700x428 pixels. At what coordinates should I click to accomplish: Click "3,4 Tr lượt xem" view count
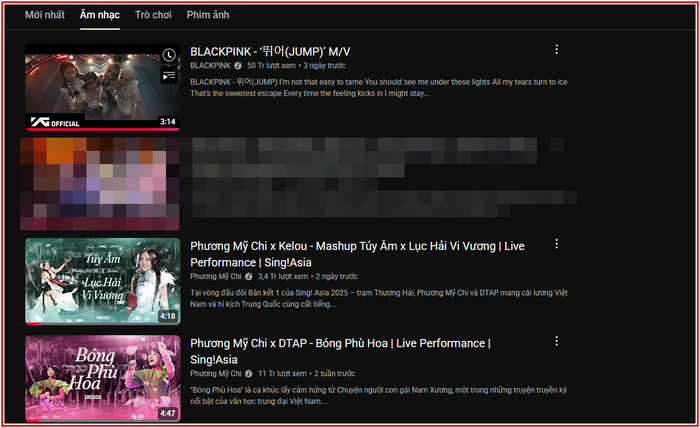(x=283, y=276)
